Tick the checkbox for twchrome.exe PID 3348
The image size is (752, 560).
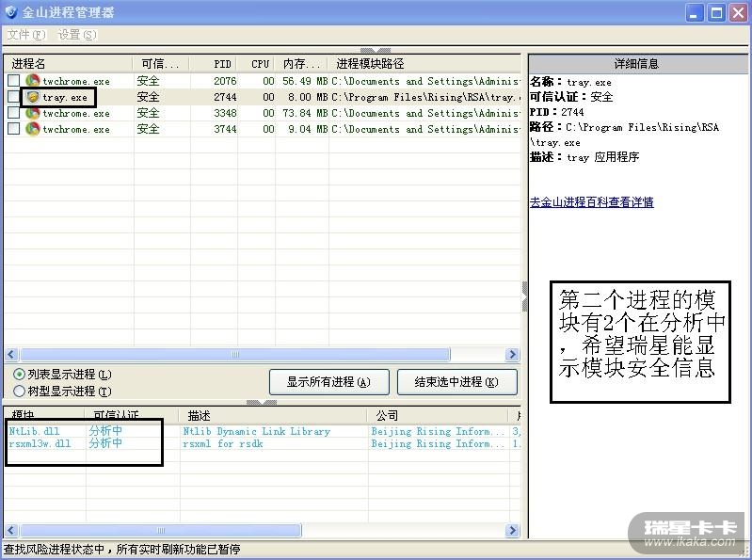pos(14,113)
